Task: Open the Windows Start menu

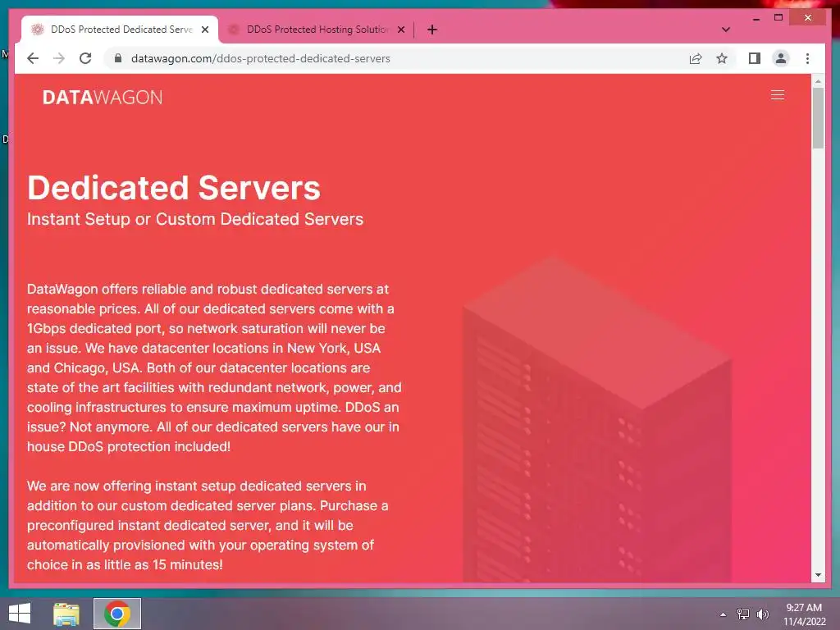Action: (20, 614)
